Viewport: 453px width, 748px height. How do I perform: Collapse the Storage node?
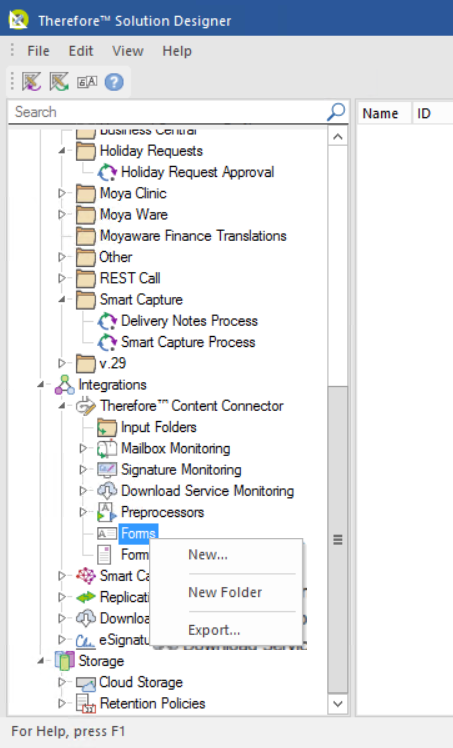click(x=41, y=661)
